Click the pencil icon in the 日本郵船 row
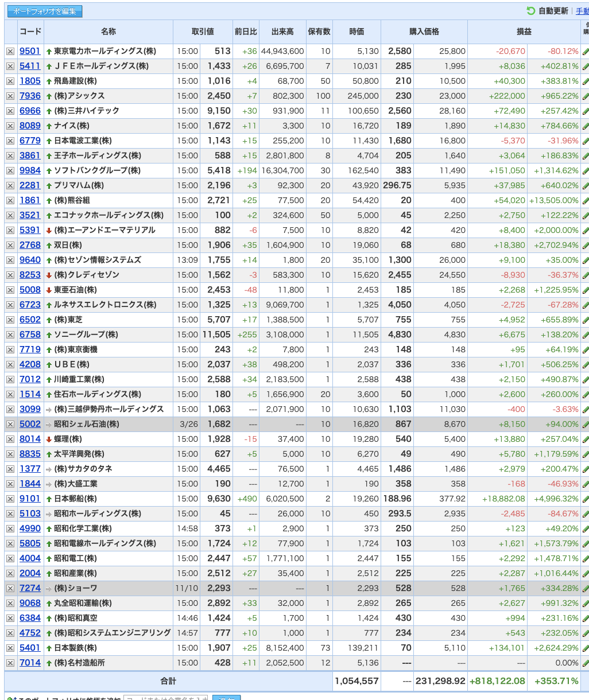Screen dimensions: 589x700 585,499
